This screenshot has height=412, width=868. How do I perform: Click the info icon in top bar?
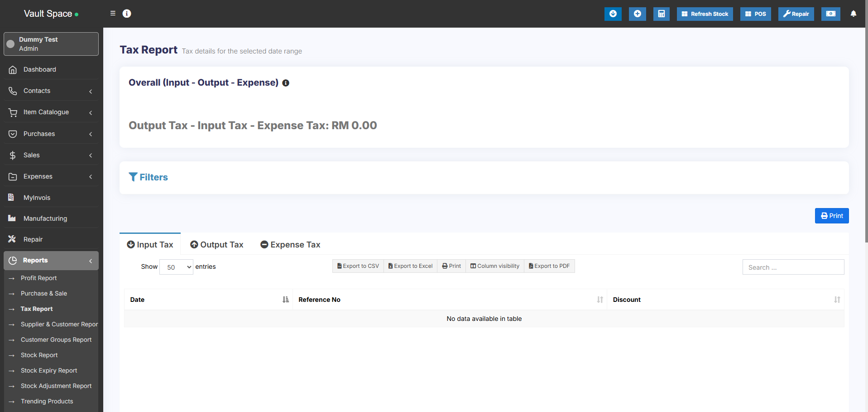[127, 14]
